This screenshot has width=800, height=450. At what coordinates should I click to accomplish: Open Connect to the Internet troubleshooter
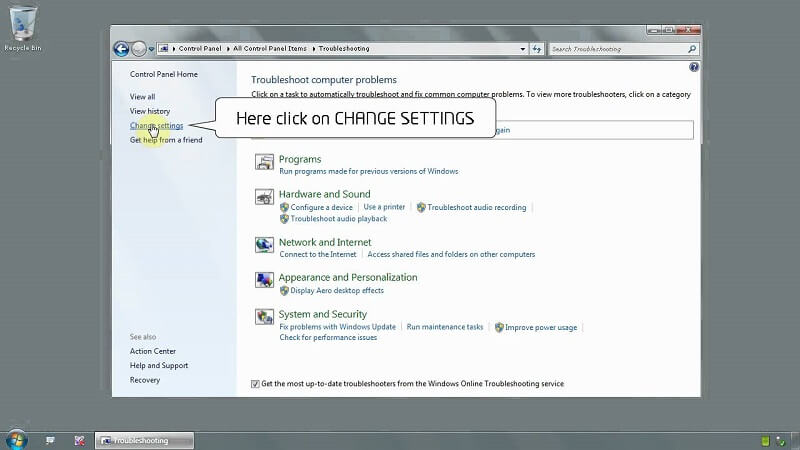318,254
